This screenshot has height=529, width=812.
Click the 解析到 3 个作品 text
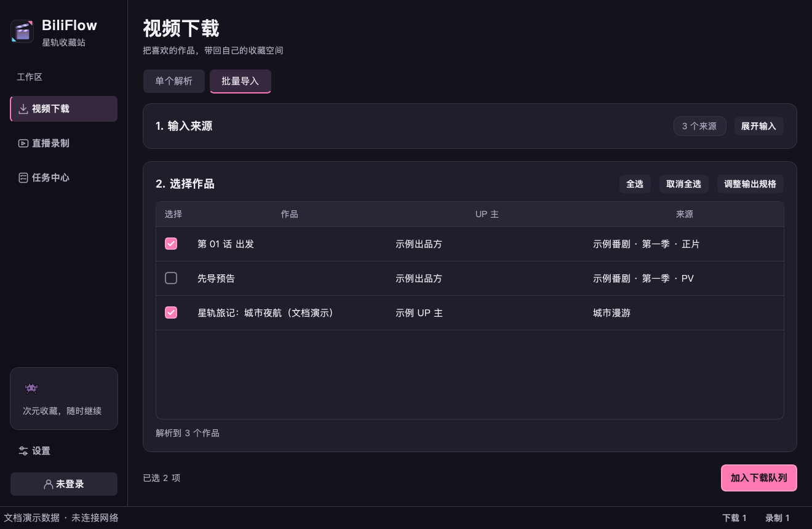point(188,433)
